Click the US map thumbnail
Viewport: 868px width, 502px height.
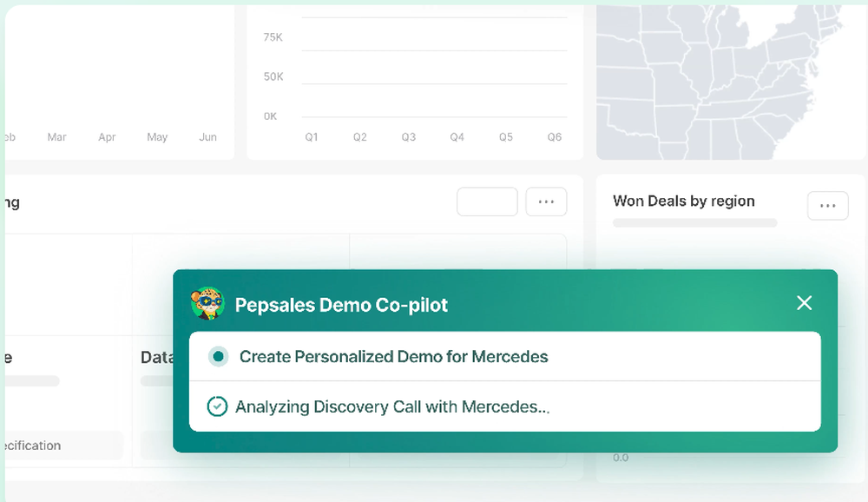point(730,82)
